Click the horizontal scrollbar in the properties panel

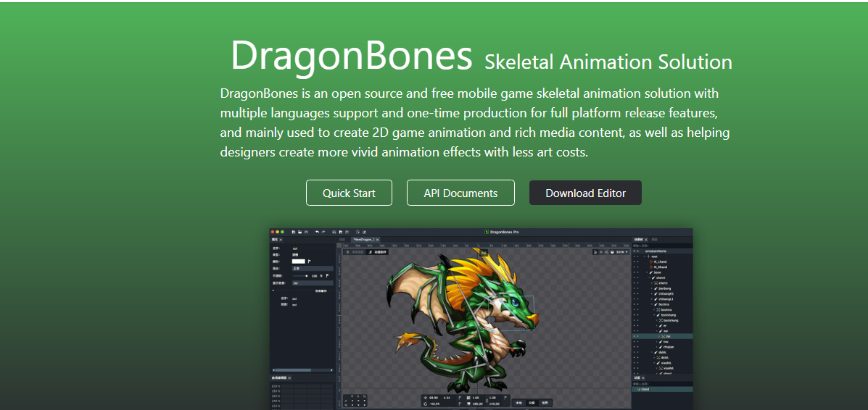coord(303,369)
